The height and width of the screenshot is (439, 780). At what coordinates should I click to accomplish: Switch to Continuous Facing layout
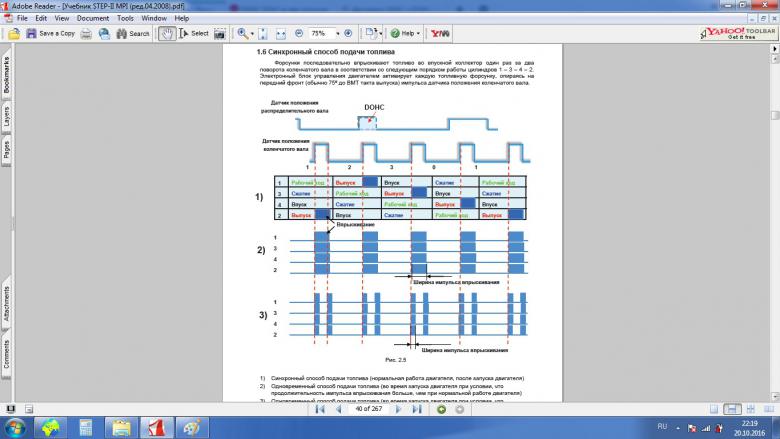click(751, 409)
